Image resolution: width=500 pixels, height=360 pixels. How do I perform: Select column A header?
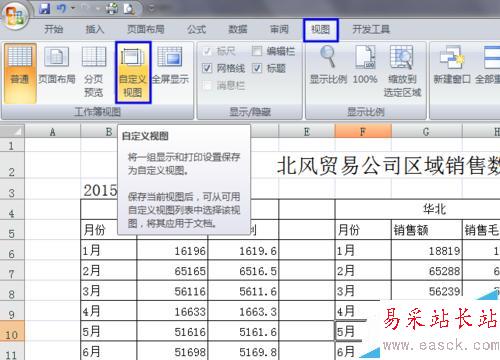pos(53,132)
